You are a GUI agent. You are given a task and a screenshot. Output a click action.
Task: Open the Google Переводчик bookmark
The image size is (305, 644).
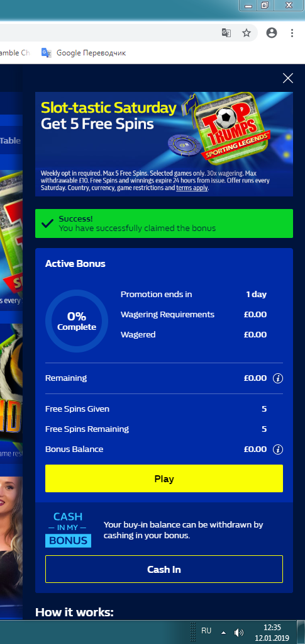point(84,53)
